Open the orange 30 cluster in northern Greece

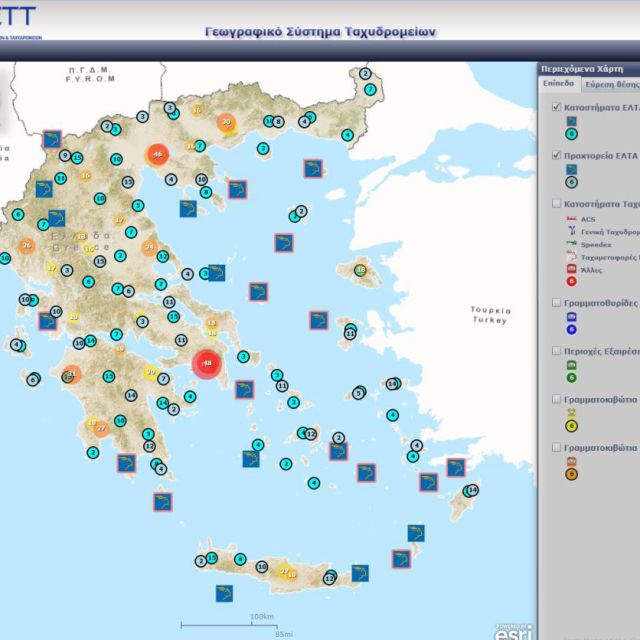tap(227, 122)
